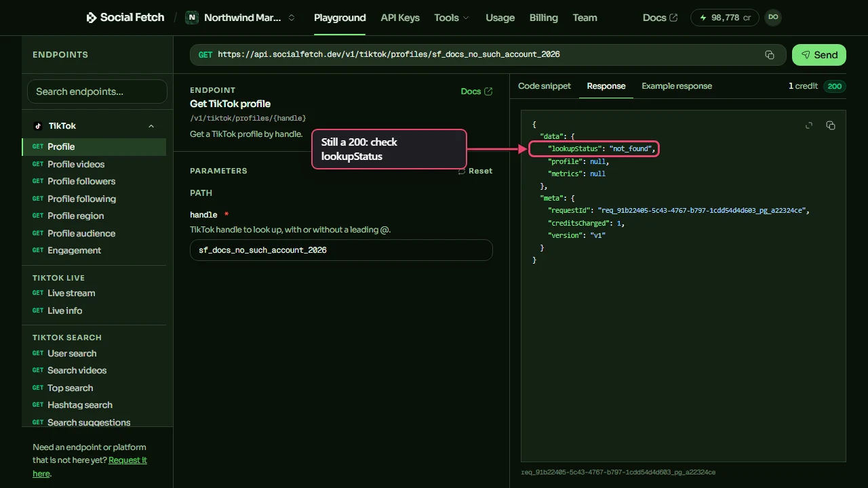Screen dimensions: 868x488
Task: Select the User search endpoint
Action: (94, 353)
